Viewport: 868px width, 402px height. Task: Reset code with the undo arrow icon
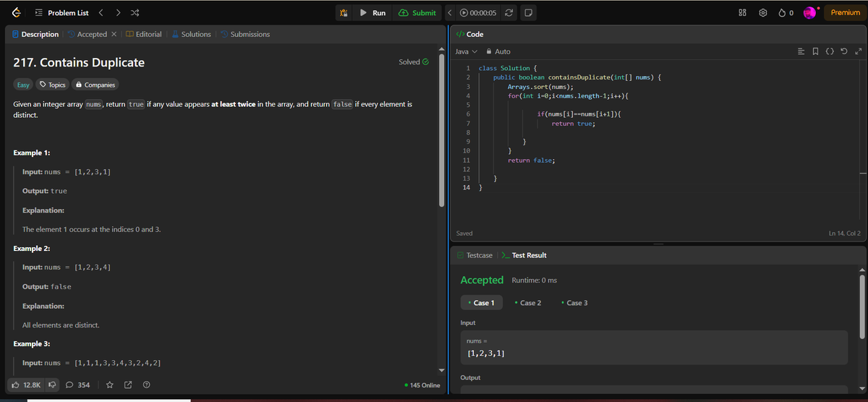[x=845, y=51]
